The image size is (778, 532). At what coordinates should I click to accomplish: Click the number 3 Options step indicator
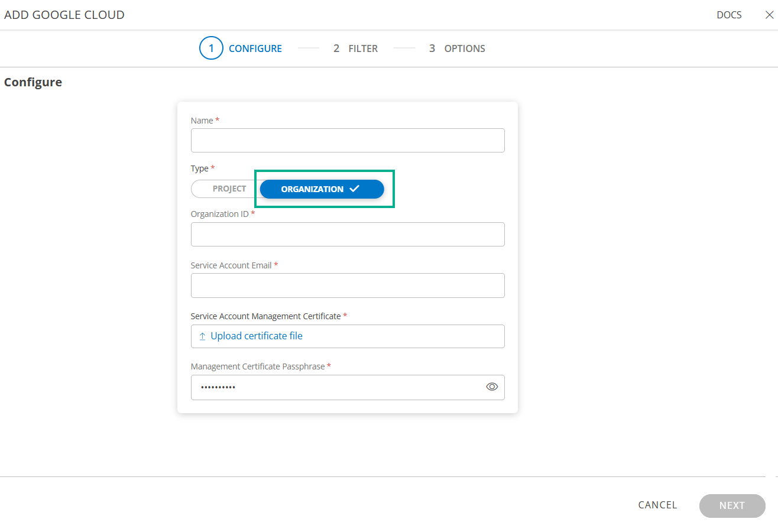(432, 48)
